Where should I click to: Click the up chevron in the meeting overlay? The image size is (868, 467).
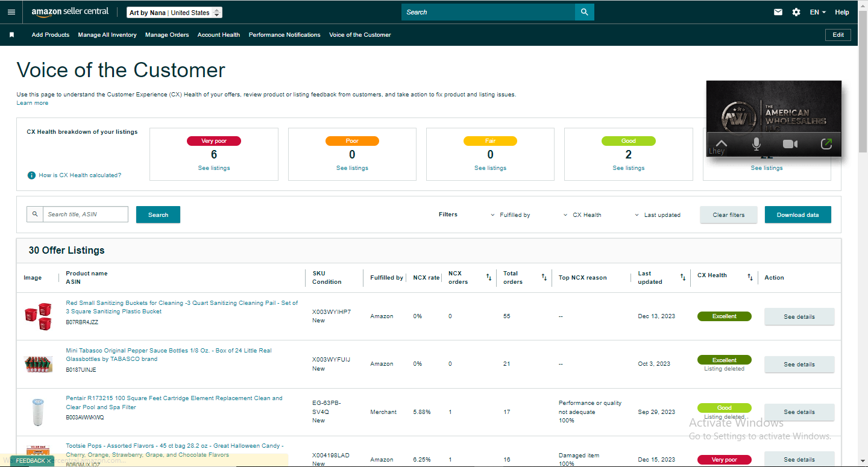(721, 144)
